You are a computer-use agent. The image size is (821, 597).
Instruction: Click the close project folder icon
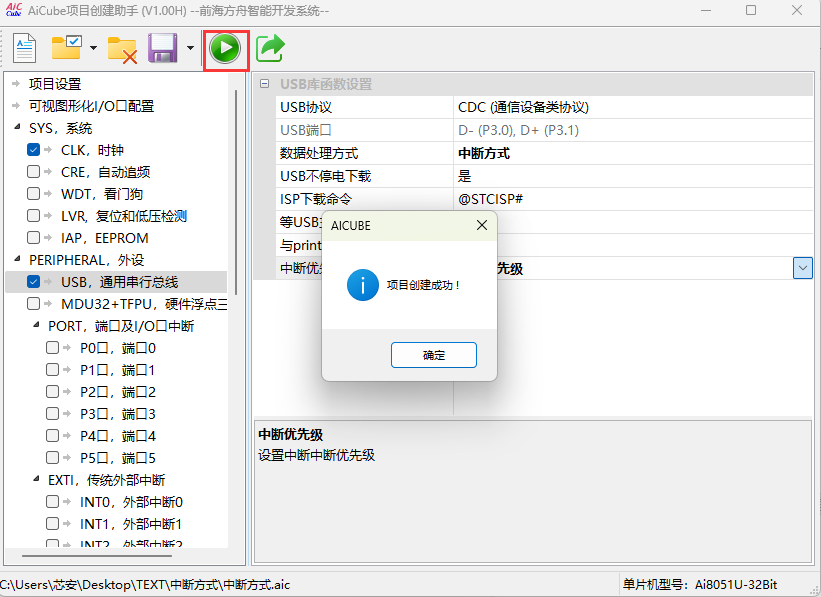[122, 49]
